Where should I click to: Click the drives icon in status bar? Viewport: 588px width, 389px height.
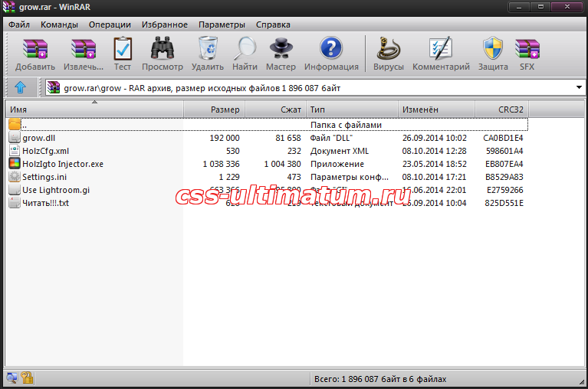click(11, 378)
